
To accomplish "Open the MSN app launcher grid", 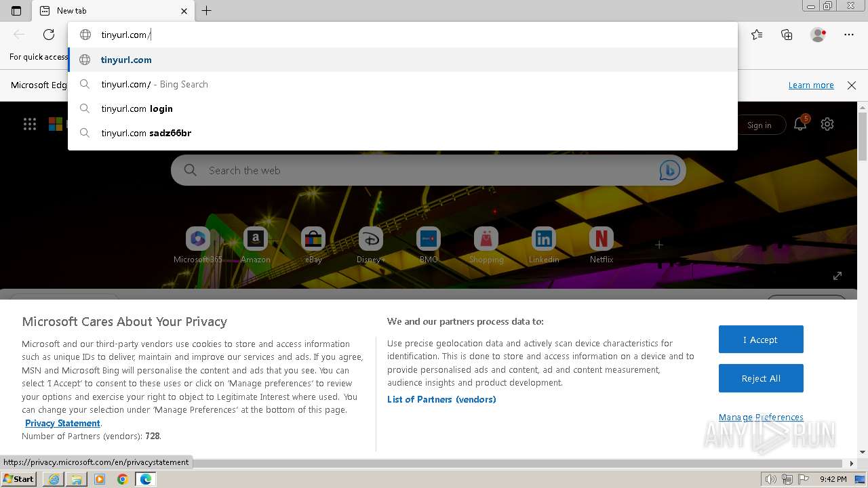I will pyautogui.click(x=30, y=124).
